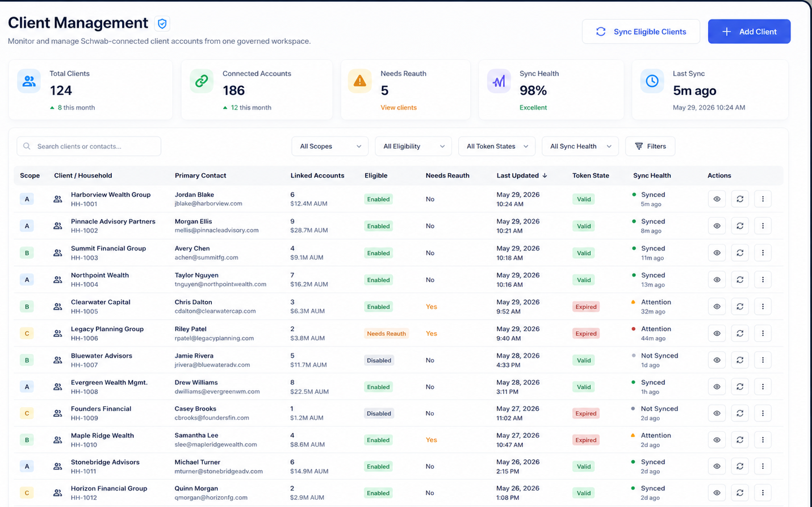Viewport: 812px width, 507px height.
Task: Open more actions for Legacy Planning Group
Action: coord(763,333)
